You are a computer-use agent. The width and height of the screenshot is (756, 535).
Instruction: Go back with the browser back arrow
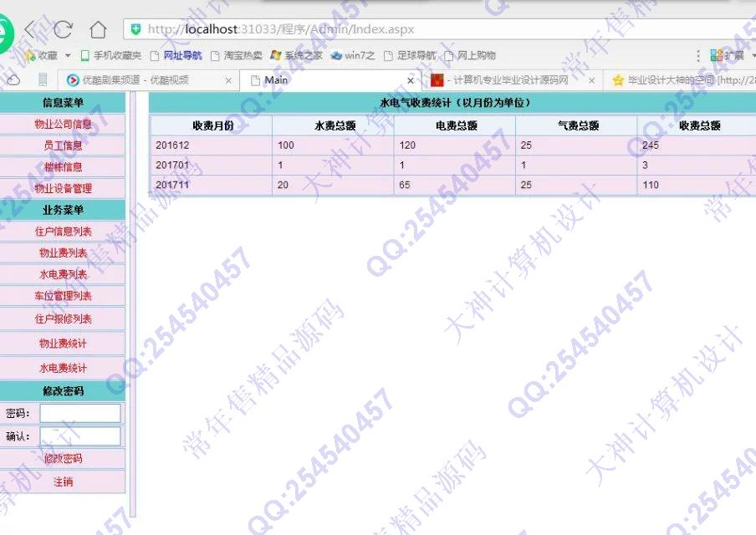(x=30, y=29)
